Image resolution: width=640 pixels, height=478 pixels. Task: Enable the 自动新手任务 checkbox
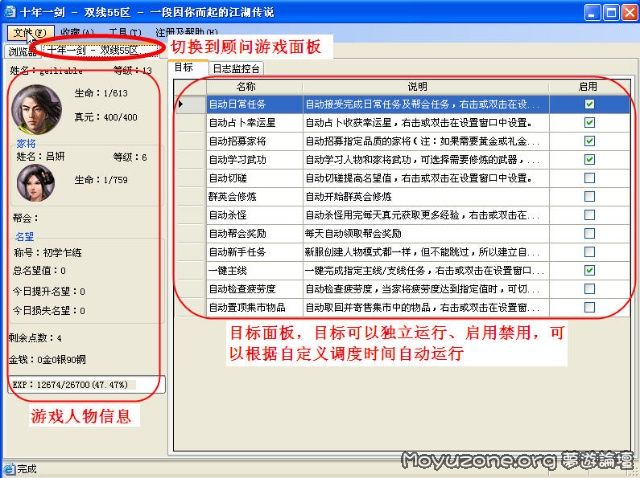pyautogui.click(x=589, y=252)
